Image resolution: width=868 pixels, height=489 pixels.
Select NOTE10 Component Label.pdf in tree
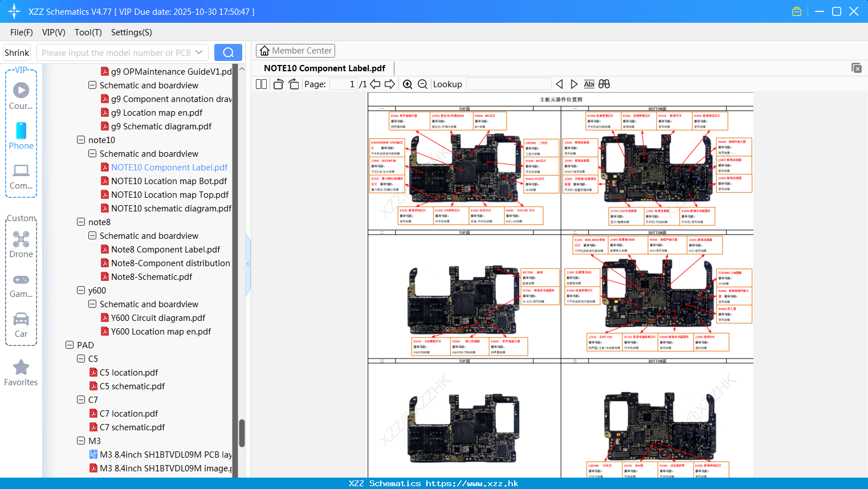[x=169, y=168]
